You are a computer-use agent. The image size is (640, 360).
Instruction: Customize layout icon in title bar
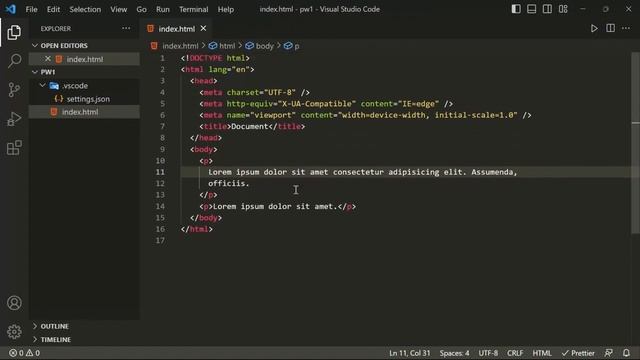pos(563,9)
